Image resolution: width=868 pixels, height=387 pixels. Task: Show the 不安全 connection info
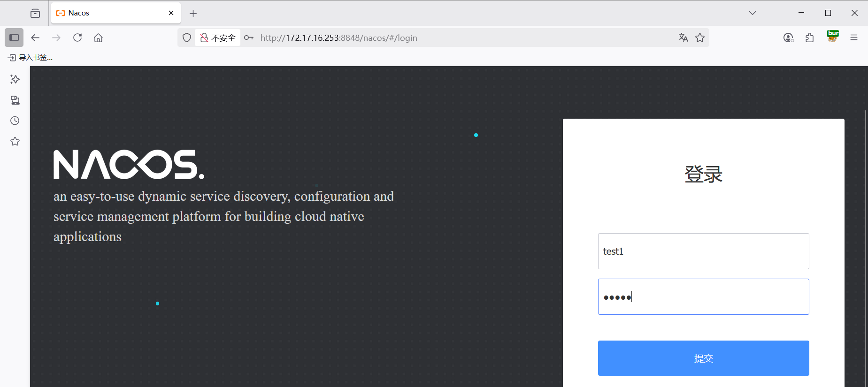point(218,38)
